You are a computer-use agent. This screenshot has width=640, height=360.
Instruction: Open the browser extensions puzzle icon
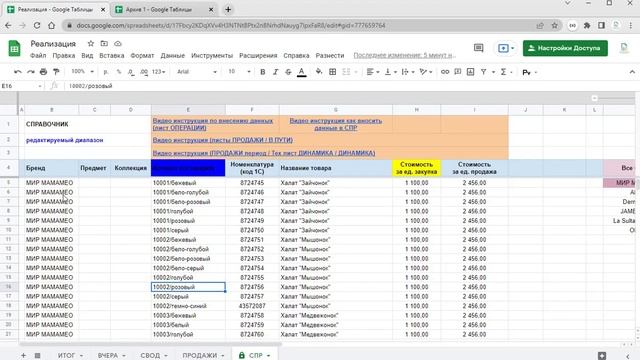[587, 25]
